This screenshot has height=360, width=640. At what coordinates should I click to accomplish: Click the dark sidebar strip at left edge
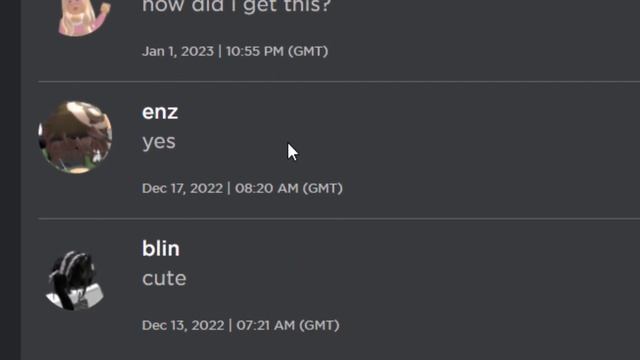click(10, 180)
